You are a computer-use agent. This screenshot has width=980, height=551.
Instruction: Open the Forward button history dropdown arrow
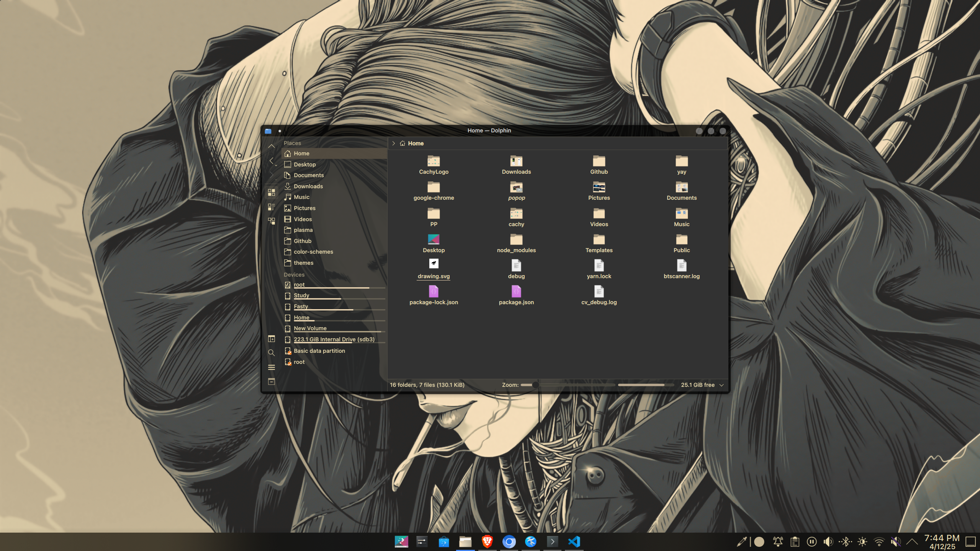[276, 180]
